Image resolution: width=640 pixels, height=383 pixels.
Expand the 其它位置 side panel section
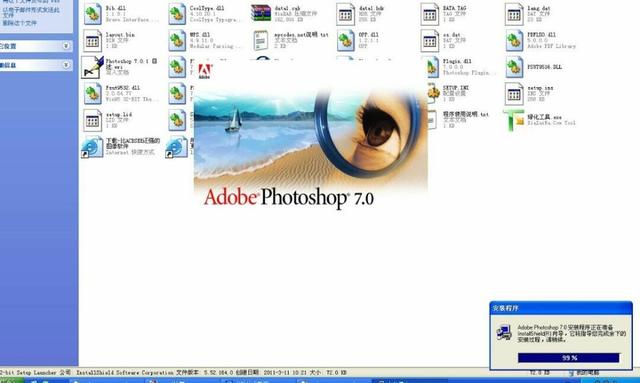coord(66,46)
